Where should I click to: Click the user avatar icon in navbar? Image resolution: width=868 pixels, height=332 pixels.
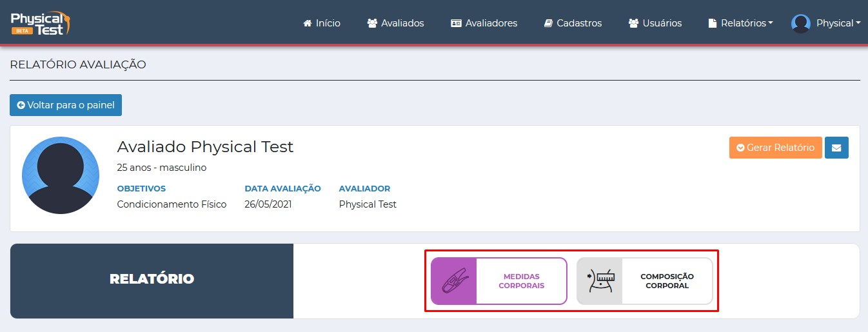(801, 23)
